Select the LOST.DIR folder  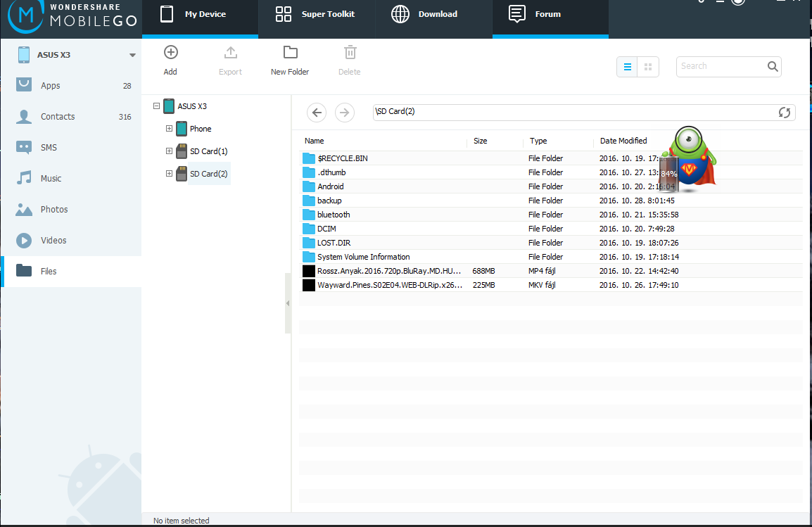(x=551, y=243)
